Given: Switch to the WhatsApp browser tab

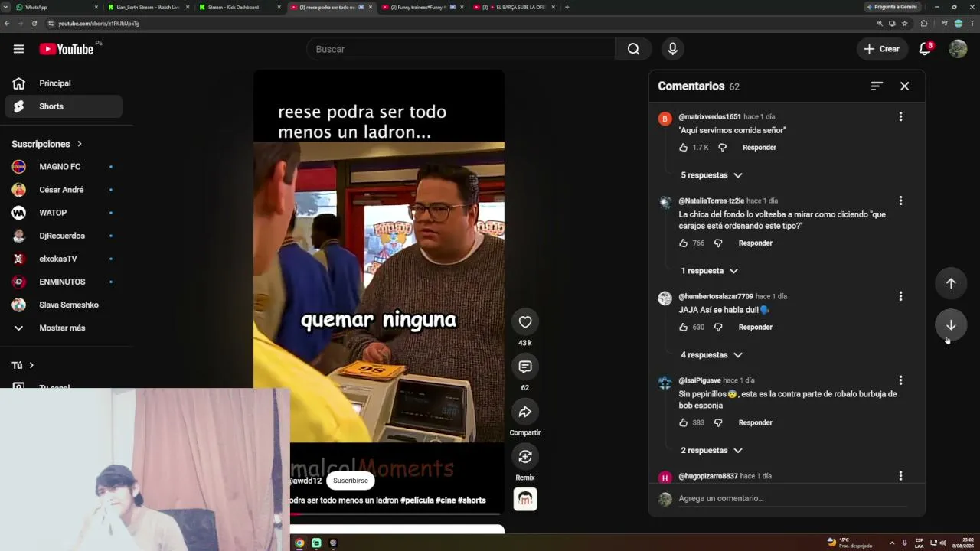Looking at the screenshot, I should [x=56, y=7].
